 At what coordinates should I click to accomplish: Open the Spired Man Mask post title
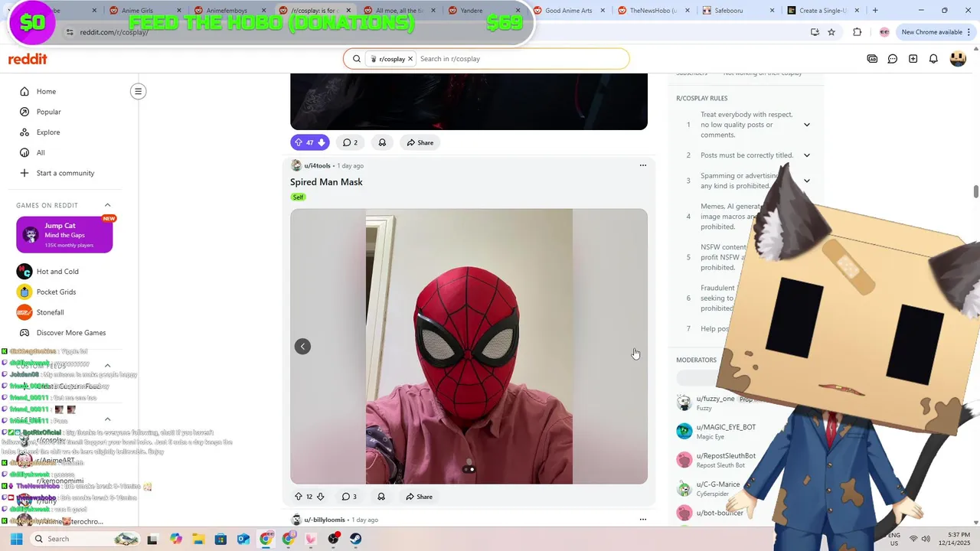coord(326,182)
